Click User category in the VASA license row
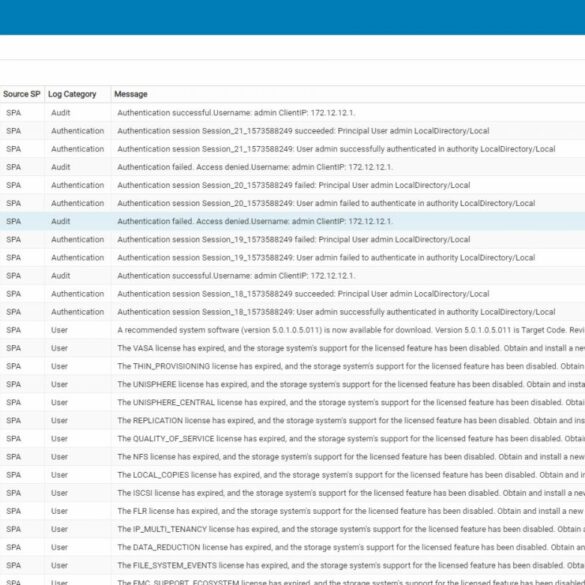 click(59, 348)
